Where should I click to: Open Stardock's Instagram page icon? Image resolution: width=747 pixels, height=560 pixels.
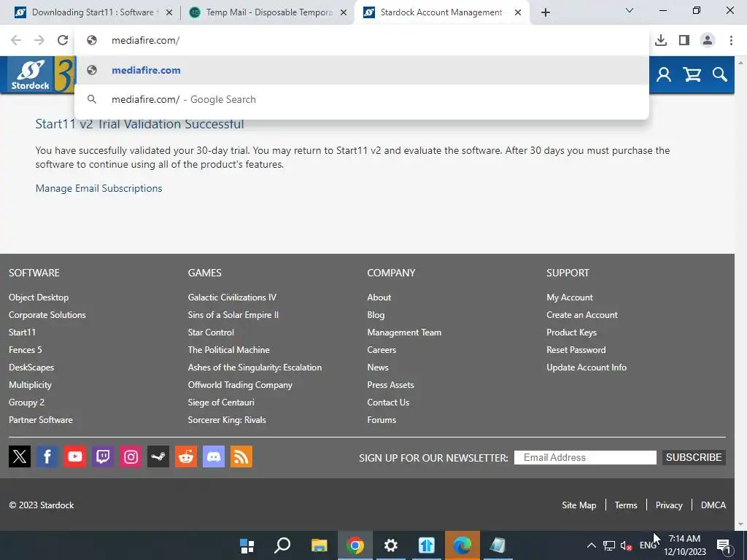click(x=131, y=456)
